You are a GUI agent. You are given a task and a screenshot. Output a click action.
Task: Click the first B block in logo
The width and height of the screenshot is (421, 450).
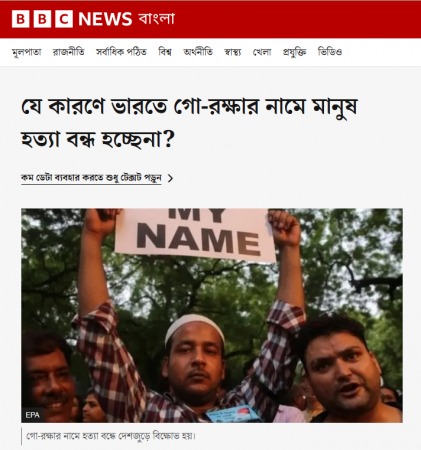click(20, 19)
